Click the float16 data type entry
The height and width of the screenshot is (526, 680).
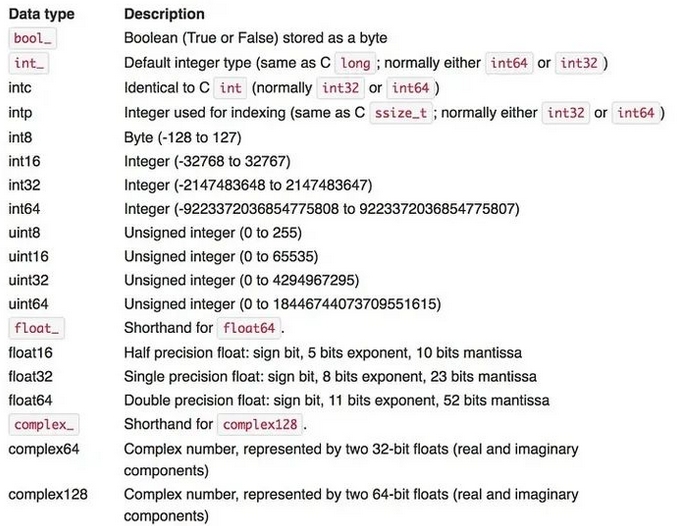[x=30, y=353]
